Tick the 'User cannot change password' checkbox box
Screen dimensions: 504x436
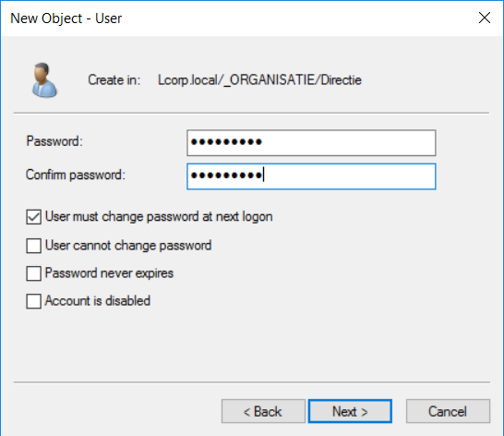(x=34, y=246)
